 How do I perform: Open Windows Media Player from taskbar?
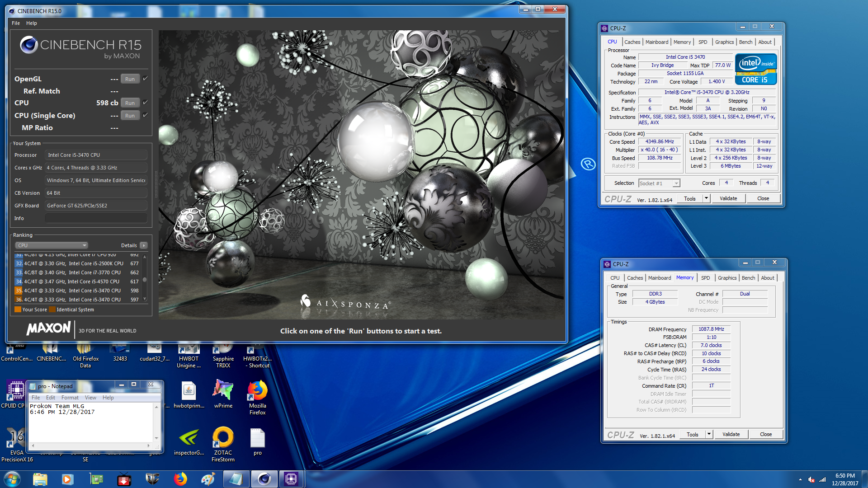[67, 479]
